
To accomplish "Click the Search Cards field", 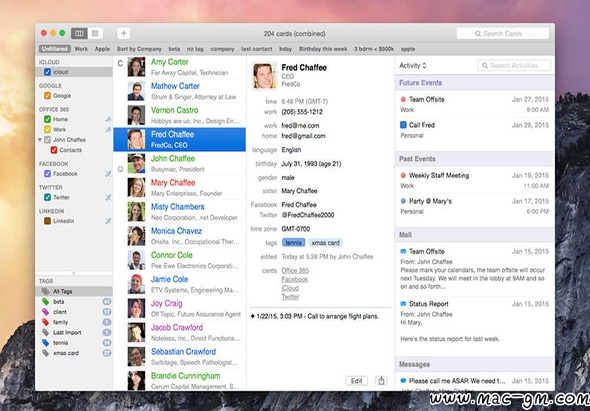I will [503, 33].
